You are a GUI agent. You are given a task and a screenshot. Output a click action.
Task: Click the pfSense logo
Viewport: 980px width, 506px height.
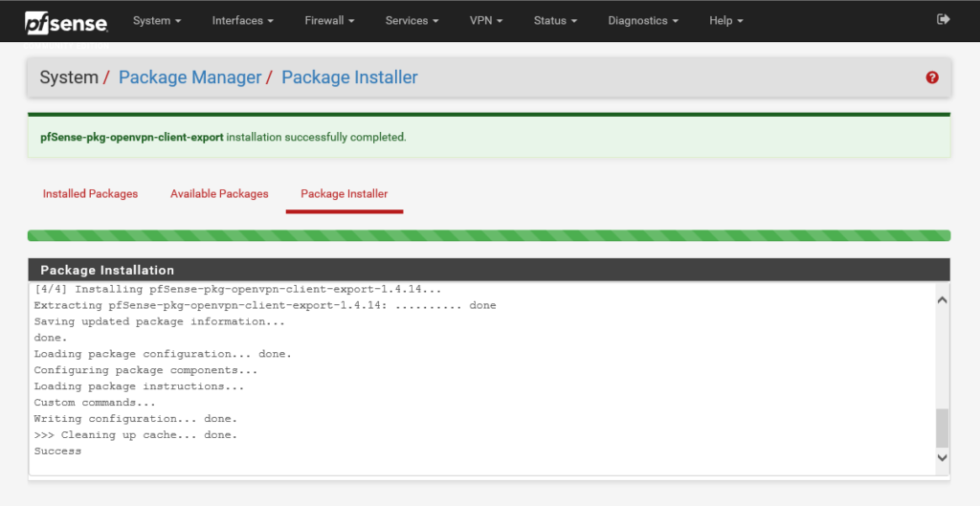click(x=66, y=23)
